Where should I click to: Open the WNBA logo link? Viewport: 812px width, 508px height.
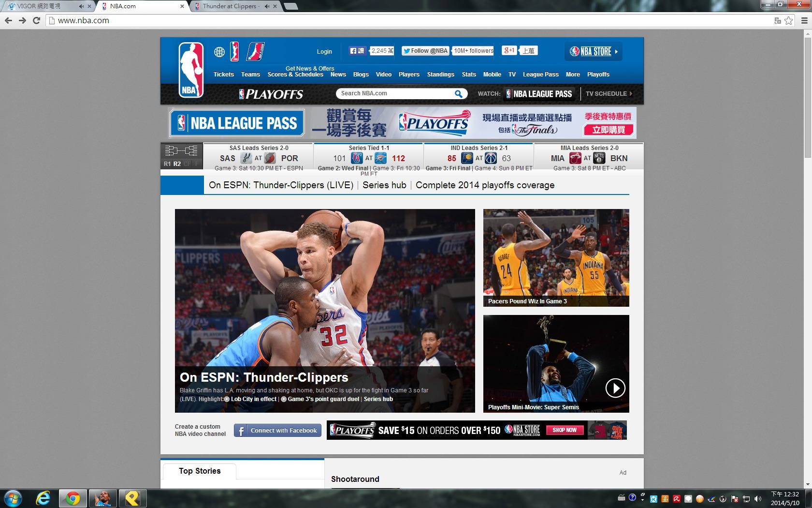coord(235,51)
